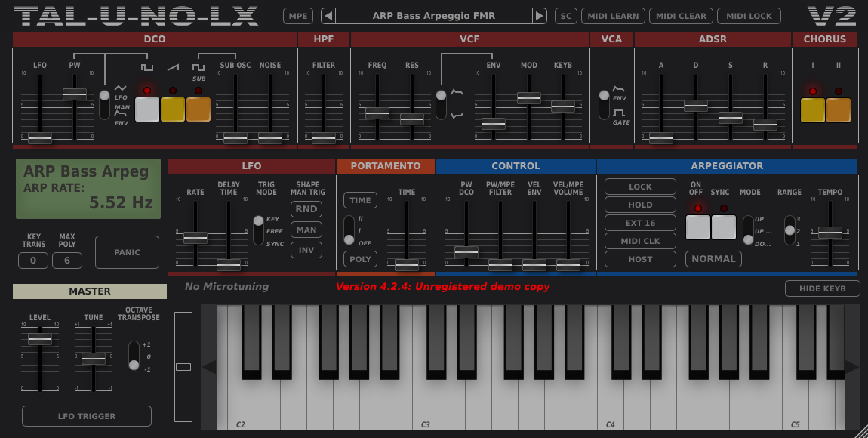Click the LFO shape MAN button
The image size is (868, 438).
[x=306, y=230]
